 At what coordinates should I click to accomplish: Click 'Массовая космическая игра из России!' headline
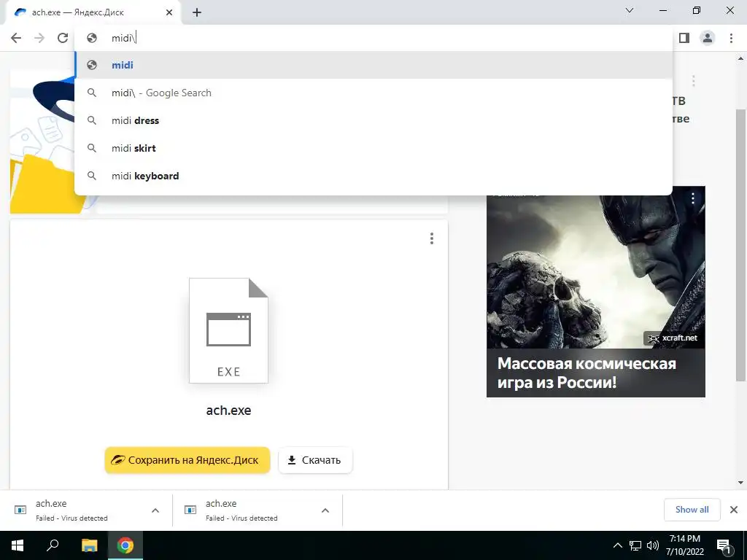(x=587, y=373)
